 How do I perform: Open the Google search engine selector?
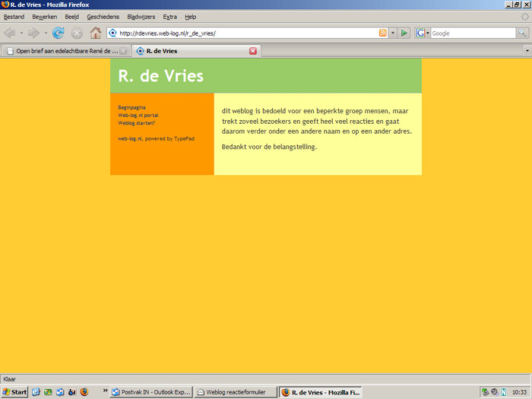[x=423, y=33]
